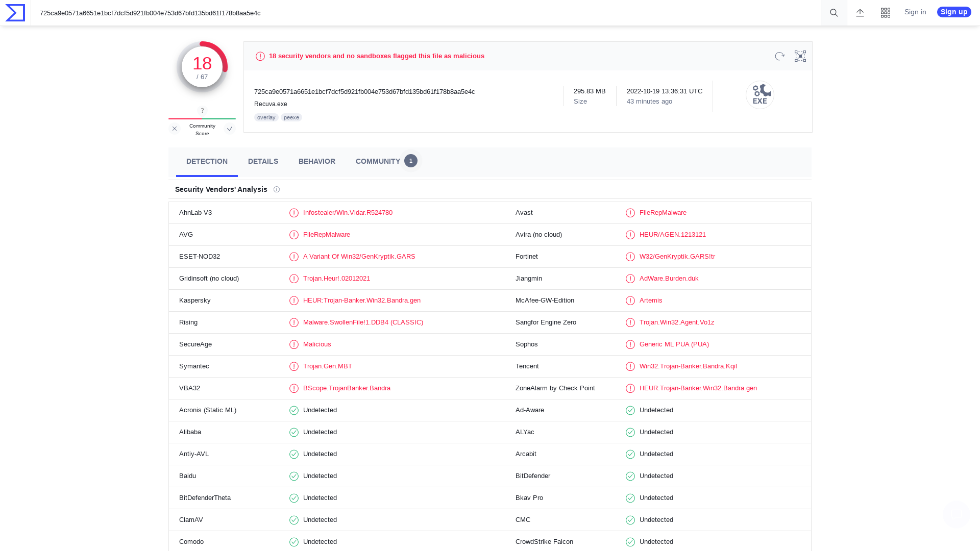The height and width of the screenshot is (551, 980).
Task: Click the Sign in link
Action: click(x=915, y=12)
